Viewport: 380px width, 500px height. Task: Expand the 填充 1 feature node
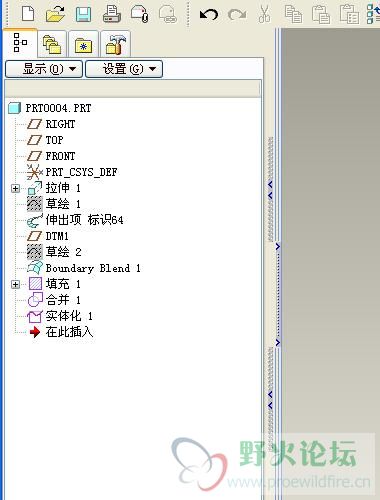15,284
